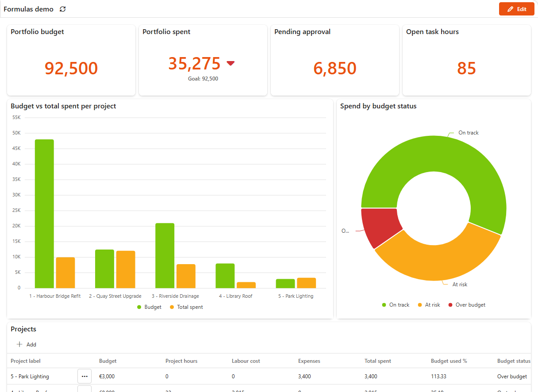538x392 pixels.
Task: Click the 3,400 Expenses cell for Park Lighting
Action: coord(304,377)
